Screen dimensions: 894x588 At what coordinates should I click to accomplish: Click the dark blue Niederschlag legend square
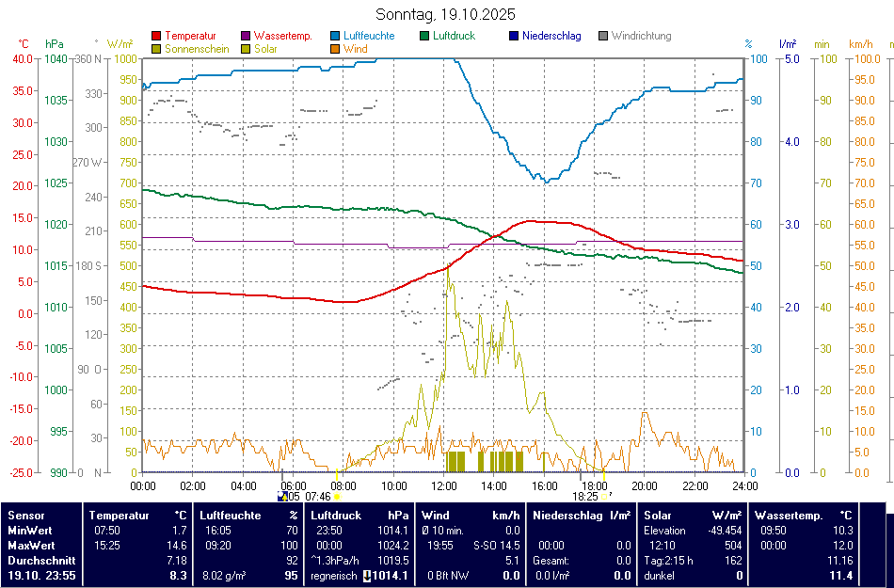coord(514,37)
